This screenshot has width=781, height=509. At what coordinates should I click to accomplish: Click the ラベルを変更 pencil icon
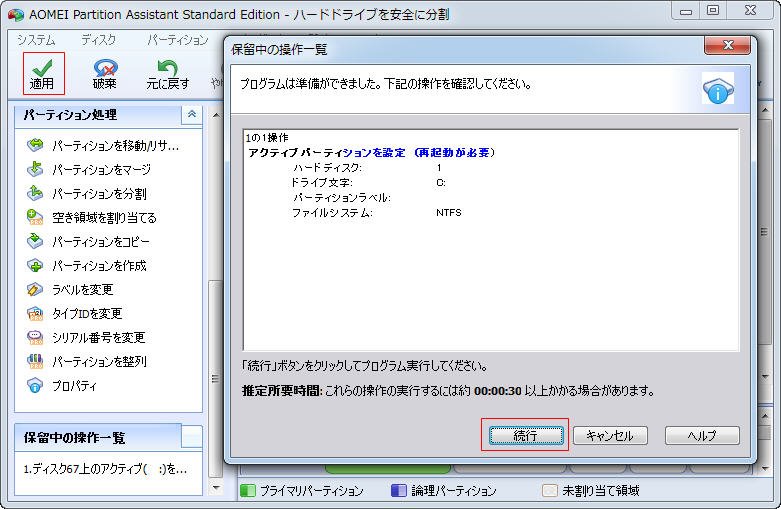tap(35, 289)
